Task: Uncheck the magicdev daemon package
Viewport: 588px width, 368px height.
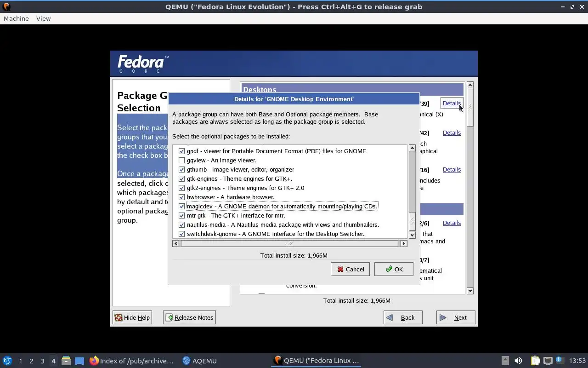Action: coord(181,206)
